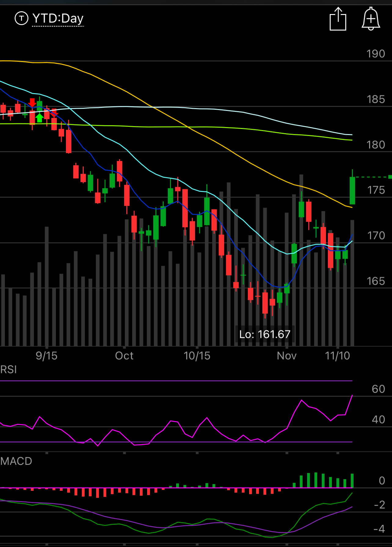Click the Oct date axis label
The width and height of the screenshot is (392, 547).
pyautogui.click(x=124, y=356)
